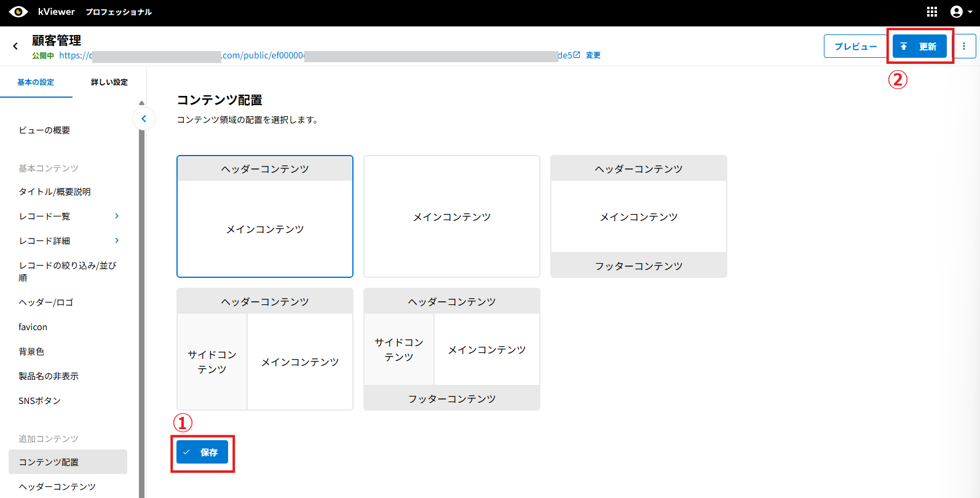Select header and main content layout
This screenshot has width=980, height=498.
coord(264,216)
